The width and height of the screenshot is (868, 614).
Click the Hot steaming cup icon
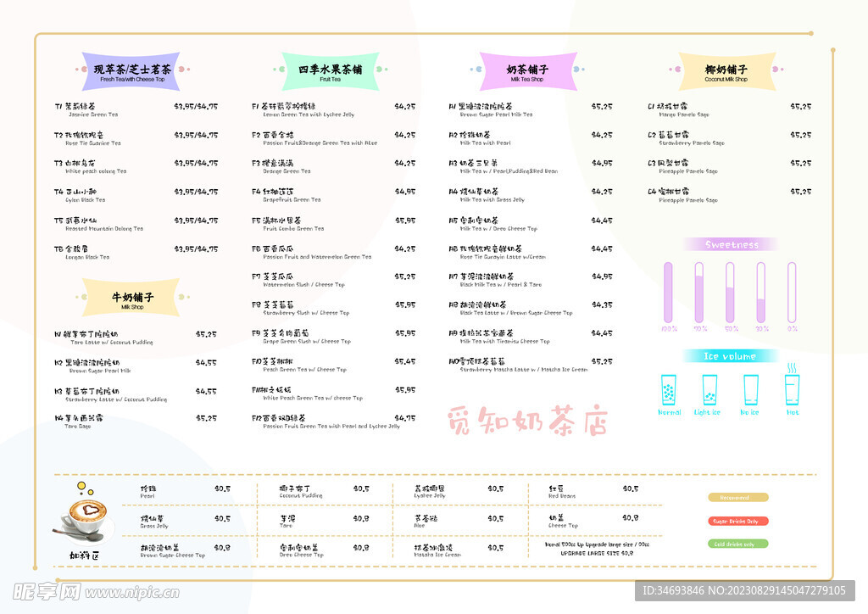click(x=793, y=384)
